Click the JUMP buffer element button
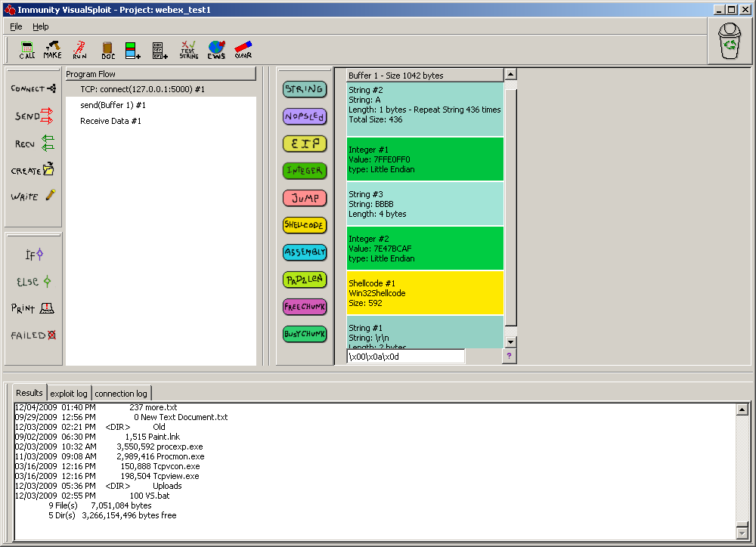The width and height of the screenshot is (756, 547). click(x=305, y=198)
